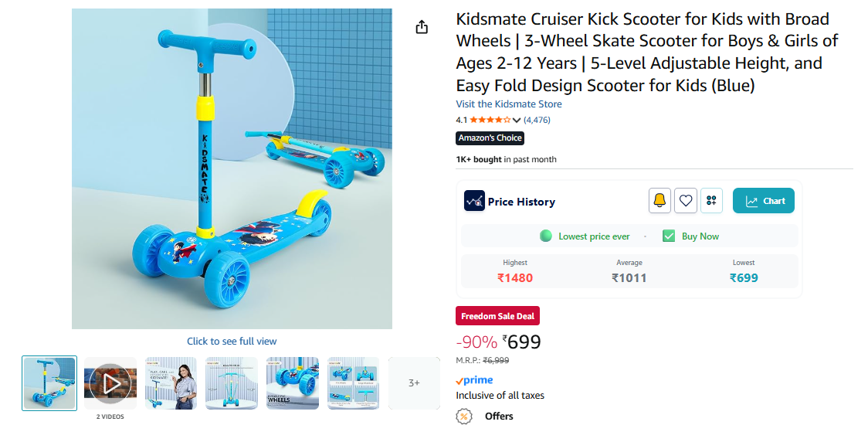Click the Price History logo icon
Image resolution: width=868 pixels, height=425 pixels.
pyautogui.click(x=474, y=201)
